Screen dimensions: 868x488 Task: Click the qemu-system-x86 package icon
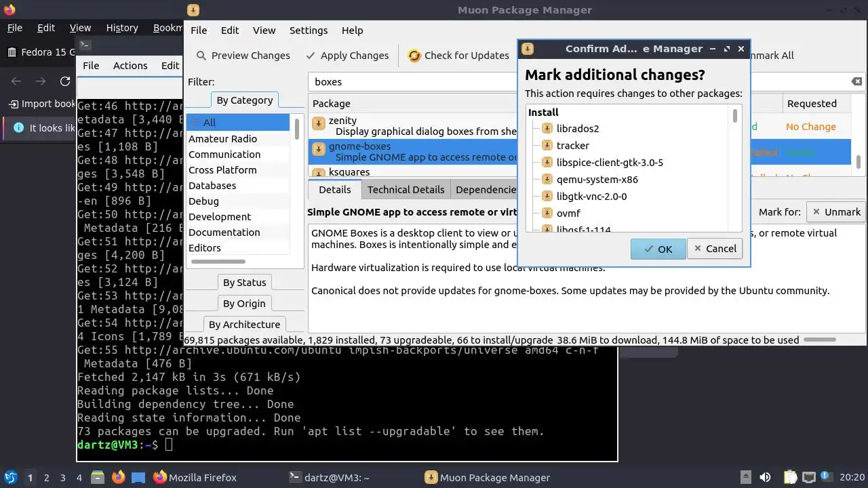(x=547, y=179)
